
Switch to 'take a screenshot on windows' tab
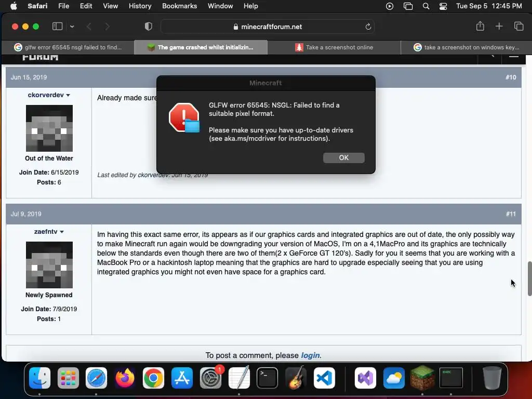click(466, 47)
